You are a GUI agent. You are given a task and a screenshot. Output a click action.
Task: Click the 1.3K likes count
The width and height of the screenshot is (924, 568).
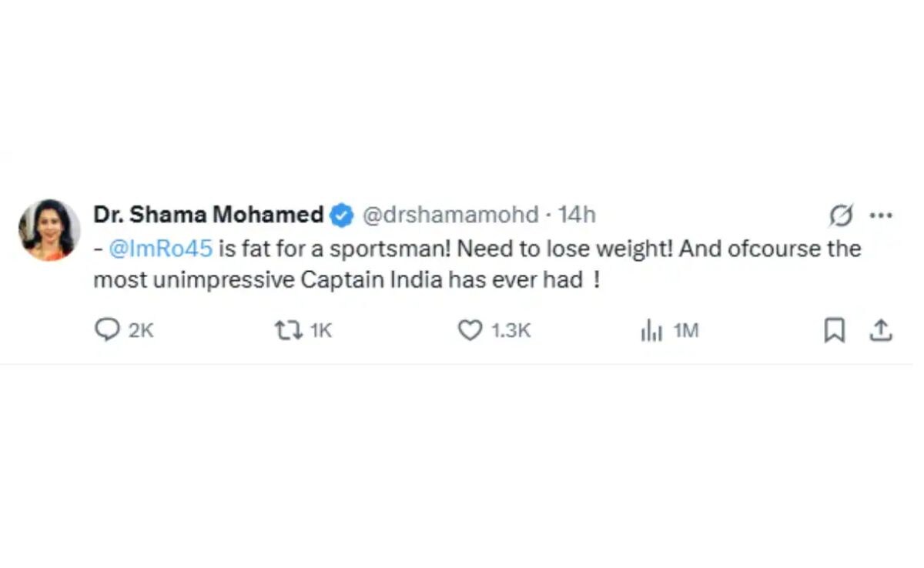(511, 331)
